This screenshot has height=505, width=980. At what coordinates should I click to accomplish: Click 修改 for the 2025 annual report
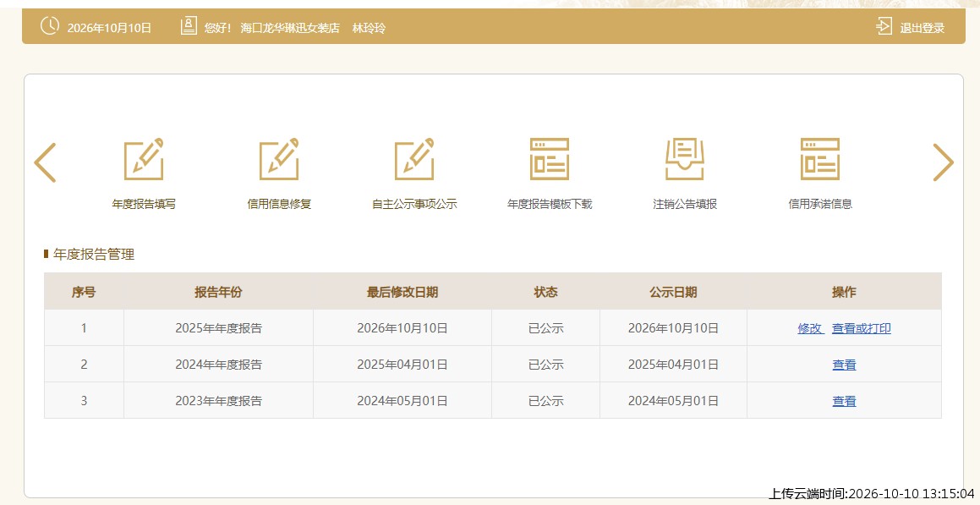[810, 328]
